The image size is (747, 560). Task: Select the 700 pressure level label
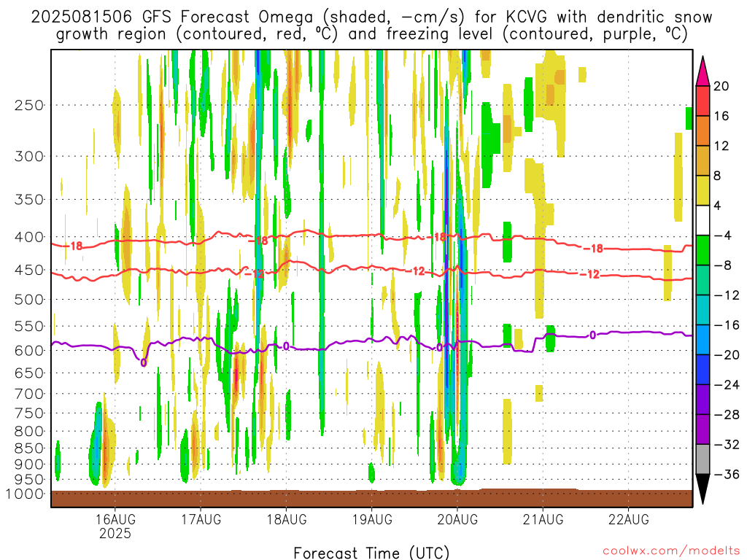[x=29, y=394]
